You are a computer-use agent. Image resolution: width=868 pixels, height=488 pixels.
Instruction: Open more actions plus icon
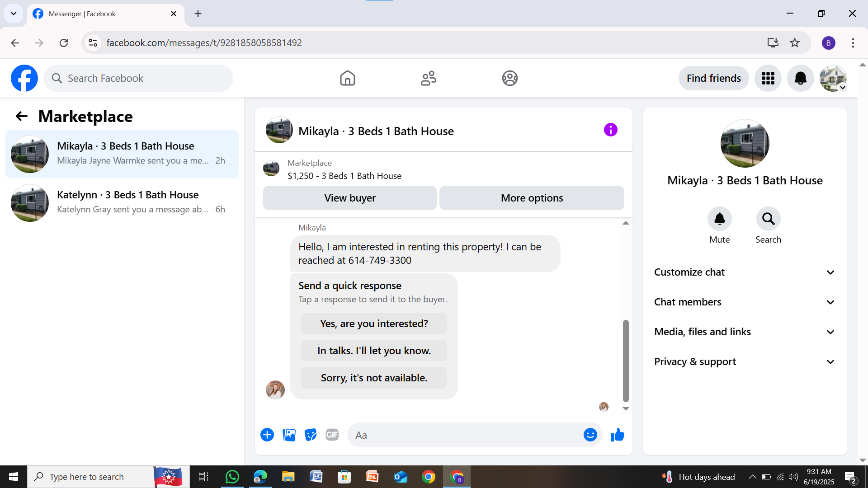267,435
